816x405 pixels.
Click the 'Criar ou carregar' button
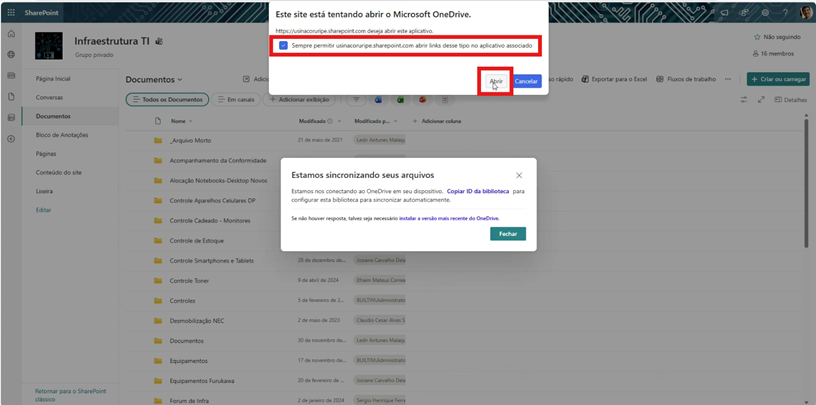(778, 79)
